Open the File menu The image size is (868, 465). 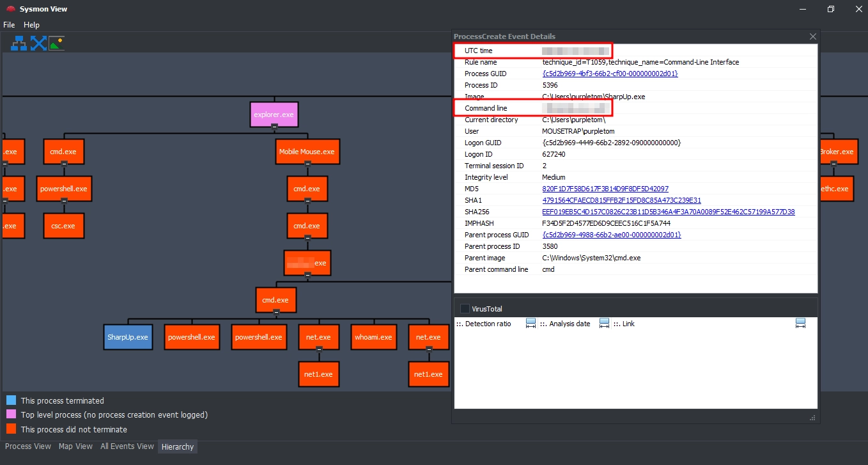tap(9, 25)
